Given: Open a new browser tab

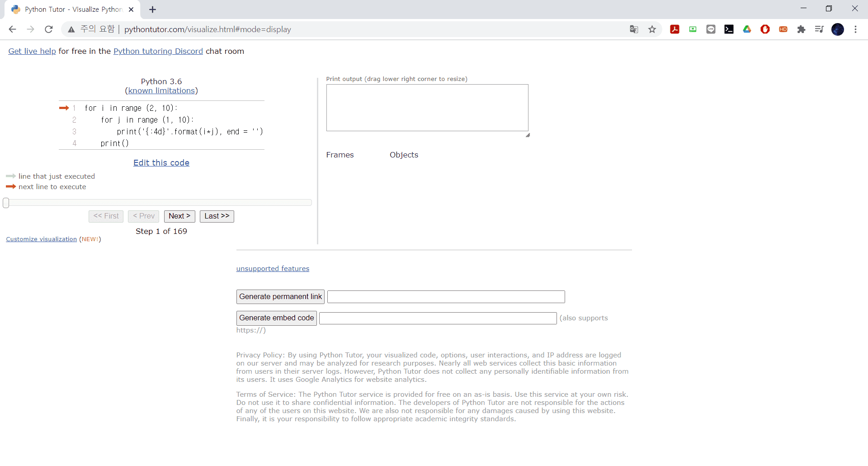Looking at the screenshot, I should (x=153, y=10).
